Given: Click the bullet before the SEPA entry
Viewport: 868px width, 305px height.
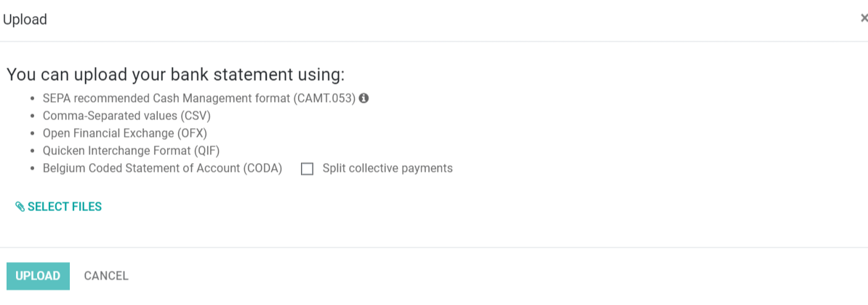Looking at the screenshot, I should click(33, 98).
